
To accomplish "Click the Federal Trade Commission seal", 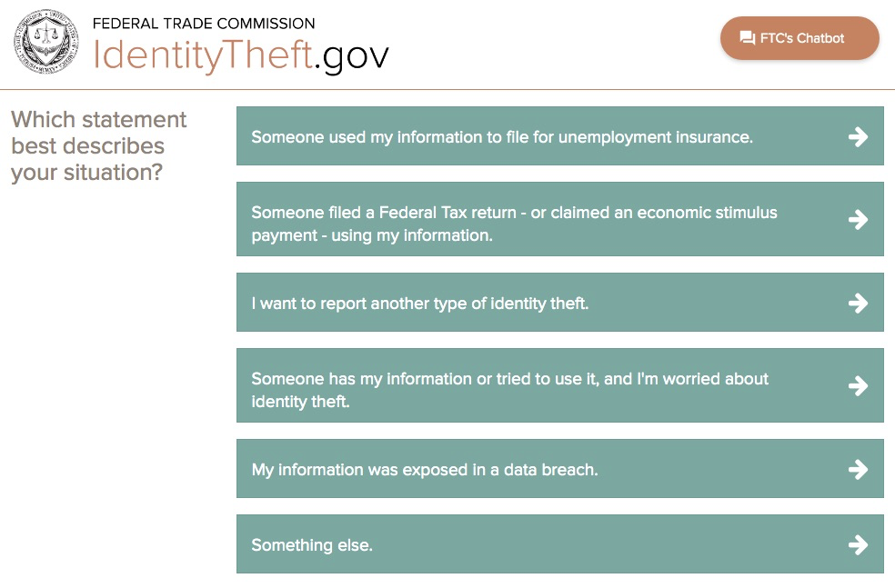I will click(x=45, y=42).
